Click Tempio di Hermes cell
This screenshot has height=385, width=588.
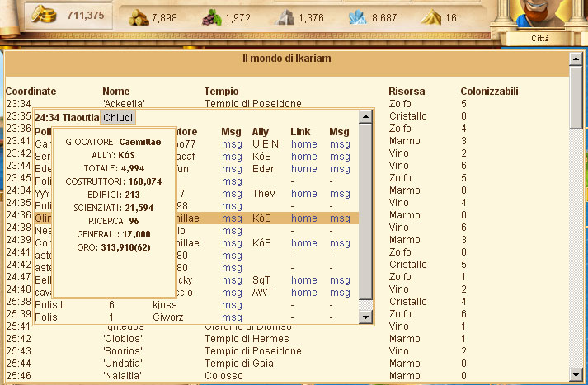point(247,339)
